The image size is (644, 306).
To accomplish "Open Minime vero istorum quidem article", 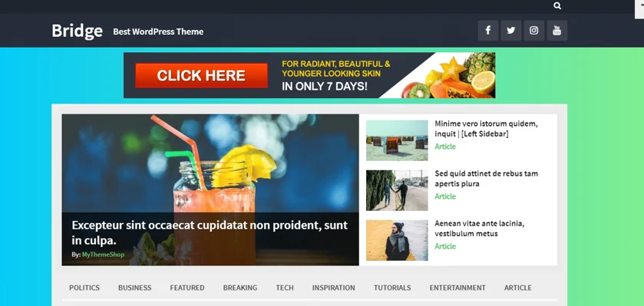I will (x=487, y=129).
